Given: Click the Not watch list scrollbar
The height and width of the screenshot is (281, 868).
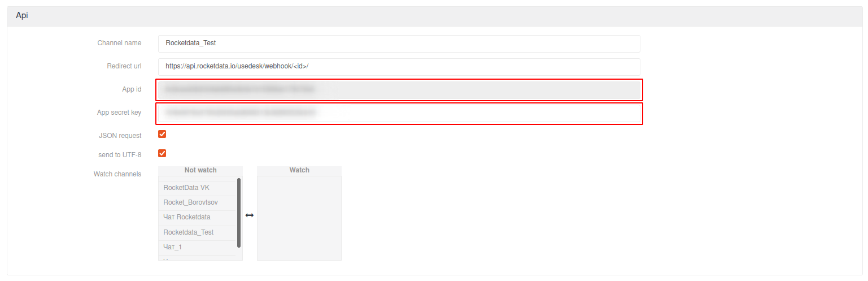Looking at the screenshot, I should click(x=239, y=213).
